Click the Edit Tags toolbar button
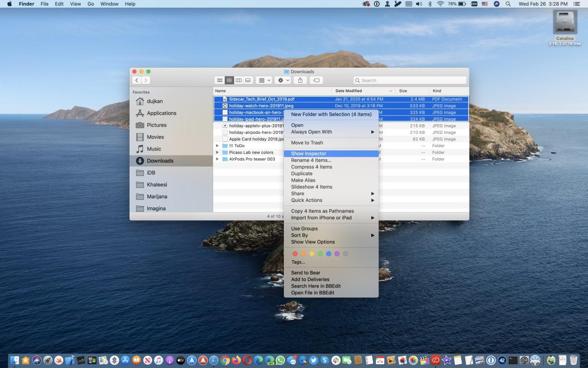 pyautogui.click(x=316, y=80)
